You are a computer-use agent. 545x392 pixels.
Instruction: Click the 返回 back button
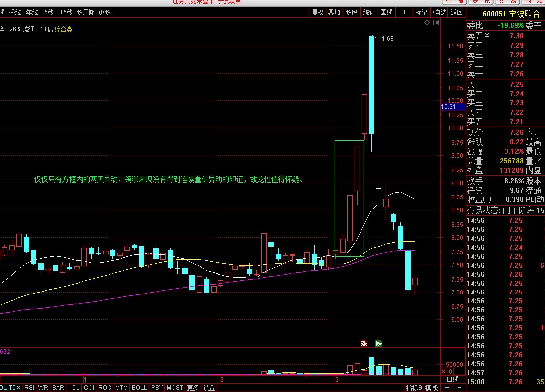pyautogui.click(x=457, y=12)
